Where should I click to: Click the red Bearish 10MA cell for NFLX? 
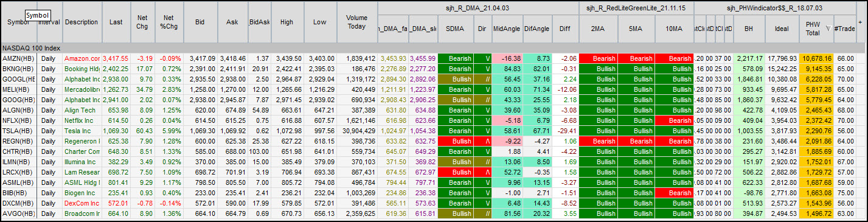pyautogui.click(x=674, y=120)
